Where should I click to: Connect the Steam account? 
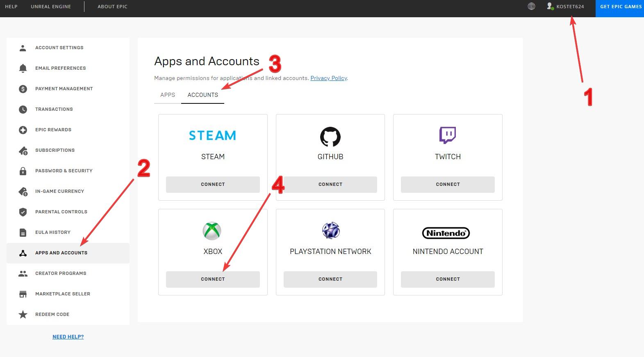point(213,184)
